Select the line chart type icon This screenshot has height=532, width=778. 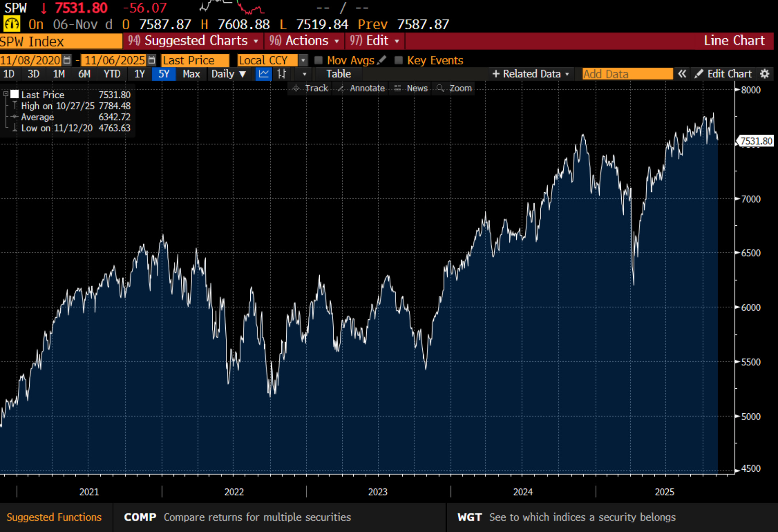coord(264,74)
